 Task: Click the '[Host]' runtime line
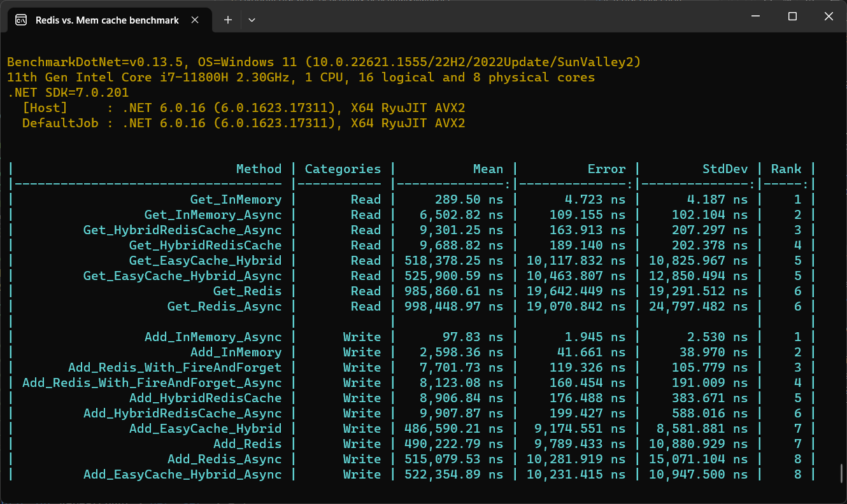pyautogui.click(x=243, y=108)
